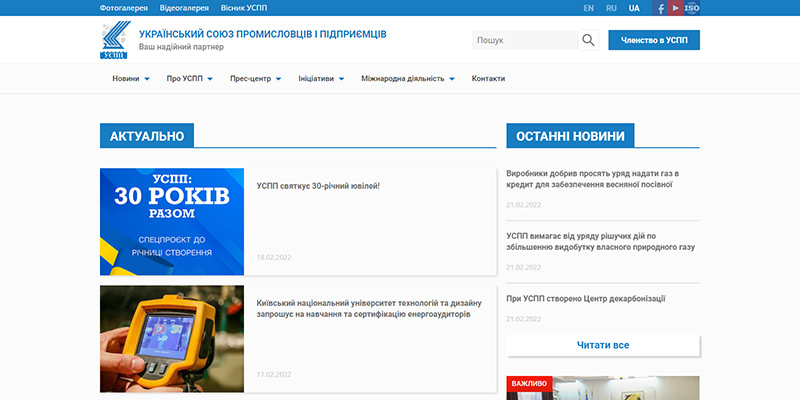The image size is (800, 400).
Task: Open news Виробники добрив просять уряд надати газ
Action: (593, 179)
